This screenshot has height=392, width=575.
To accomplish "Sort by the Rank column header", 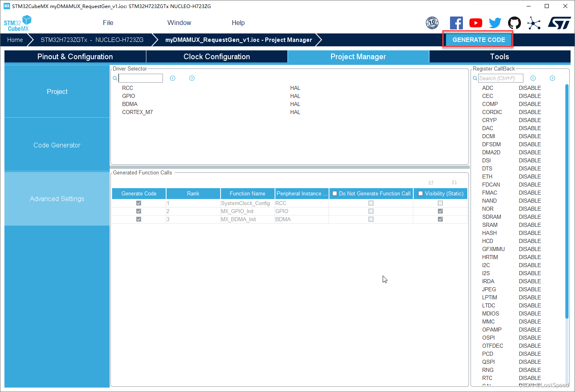I will 193,193.
